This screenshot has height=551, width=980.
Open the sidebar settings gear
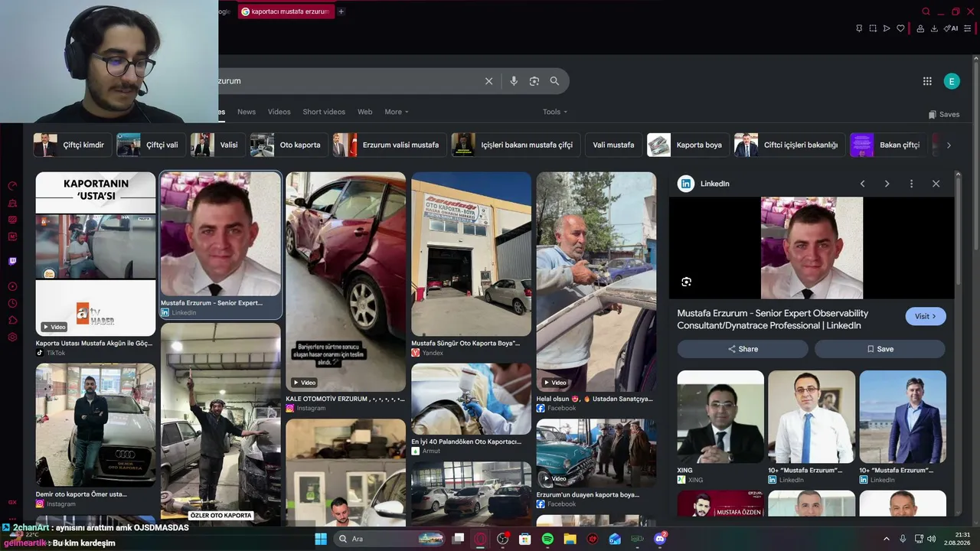pos(12,337)
